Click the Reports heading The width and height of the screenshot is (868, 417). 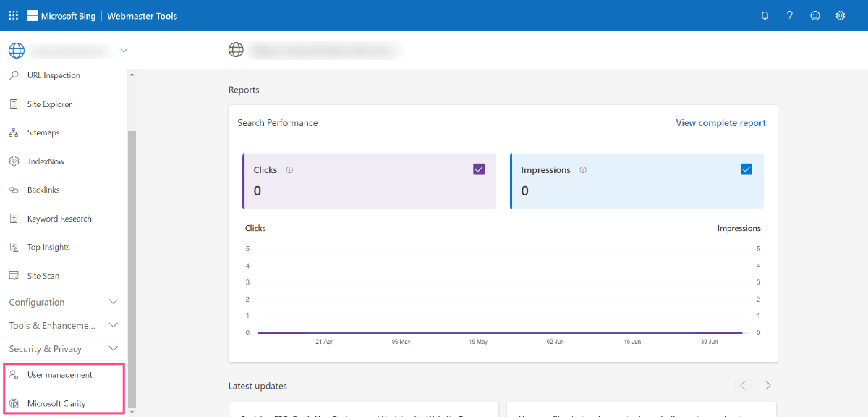(244, 90)
